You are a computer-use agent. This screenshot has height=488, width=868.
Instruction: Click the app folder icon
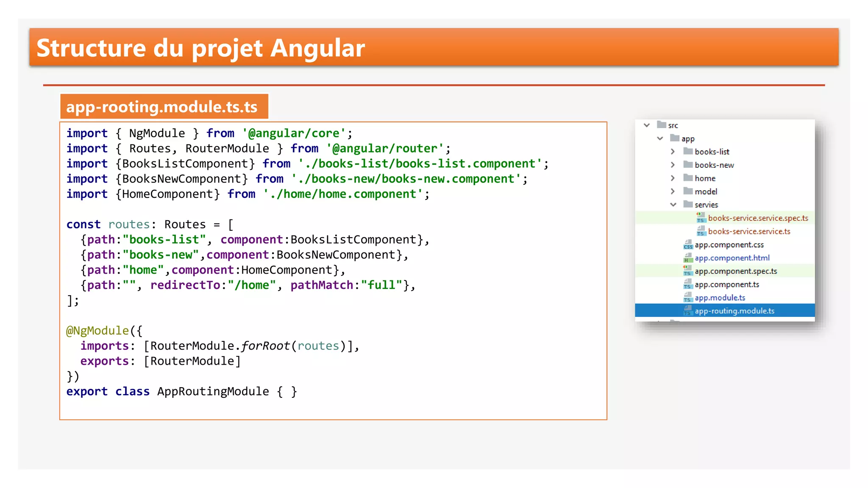click(675, 138)
